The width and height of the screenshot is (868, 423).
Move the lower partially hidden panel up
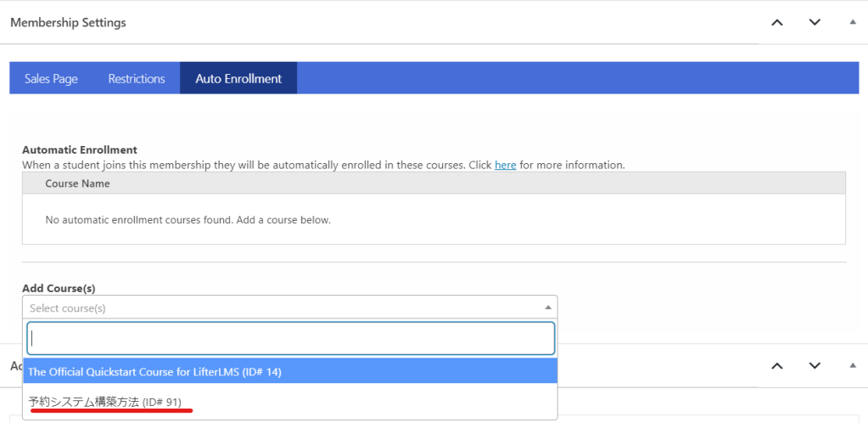click(x=777, y=365)
